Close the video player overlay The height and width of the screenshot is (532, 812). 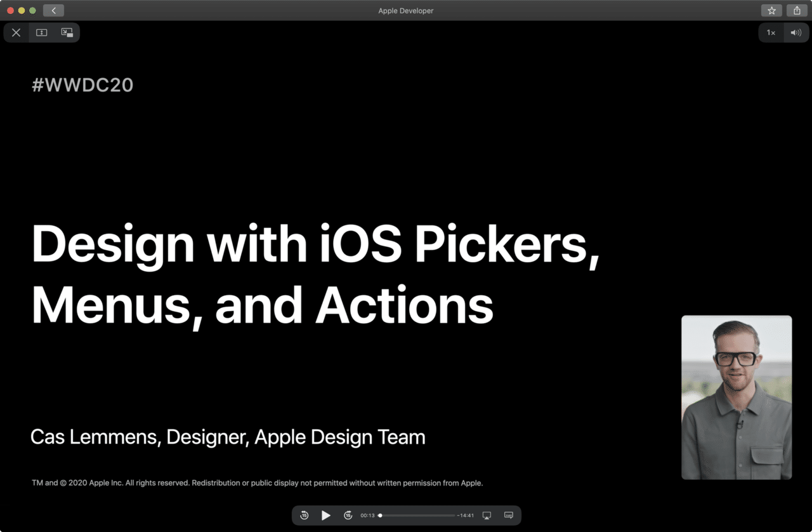pyautogui.click(x=16, y=32)
